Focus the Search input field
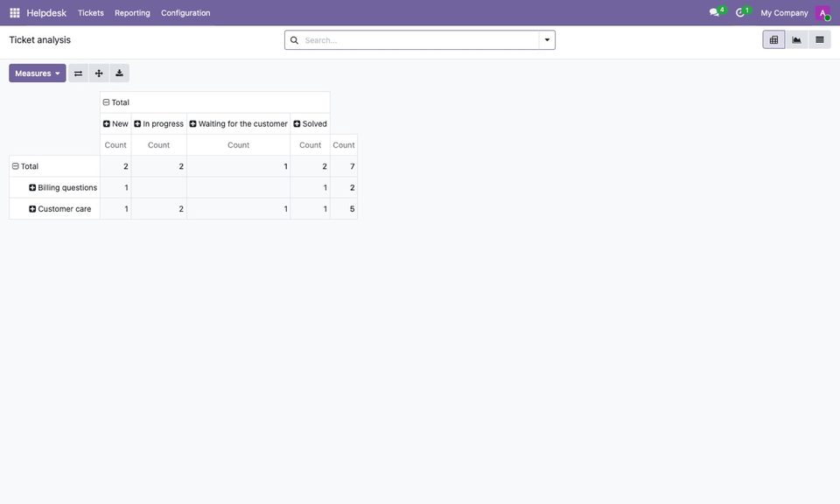840x504 pixels. (x=419, y=40)
